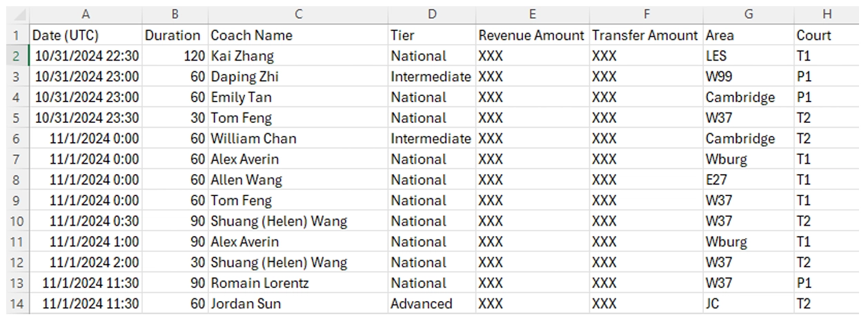Select column A header
The width and height of the screenshot is (868, 319).
(x=86, y=14)
